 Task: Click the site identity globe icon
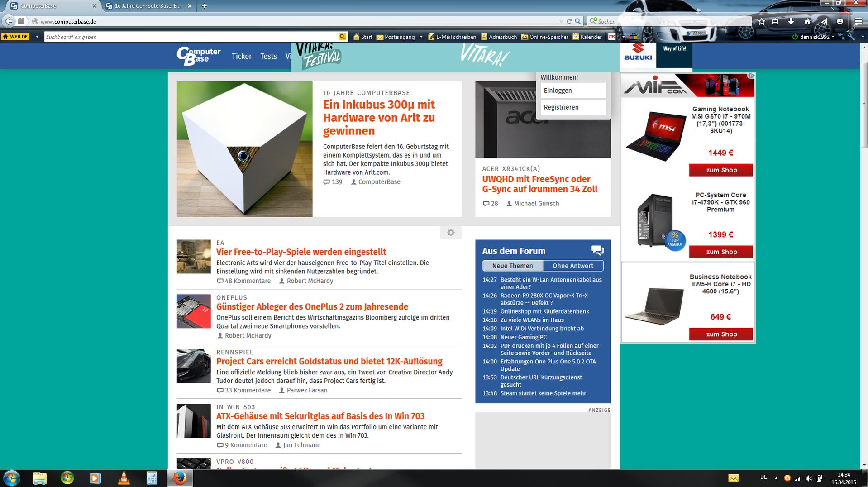tap(35, 21)
